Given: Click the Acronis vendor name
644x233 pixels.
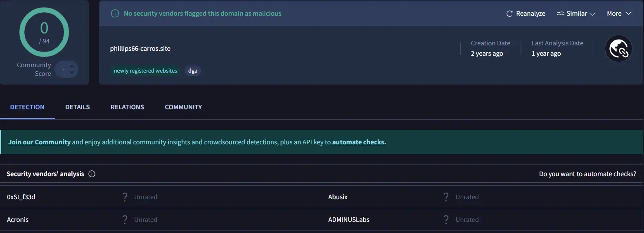Looking at the screenshot, I should [x=18, y=220].
